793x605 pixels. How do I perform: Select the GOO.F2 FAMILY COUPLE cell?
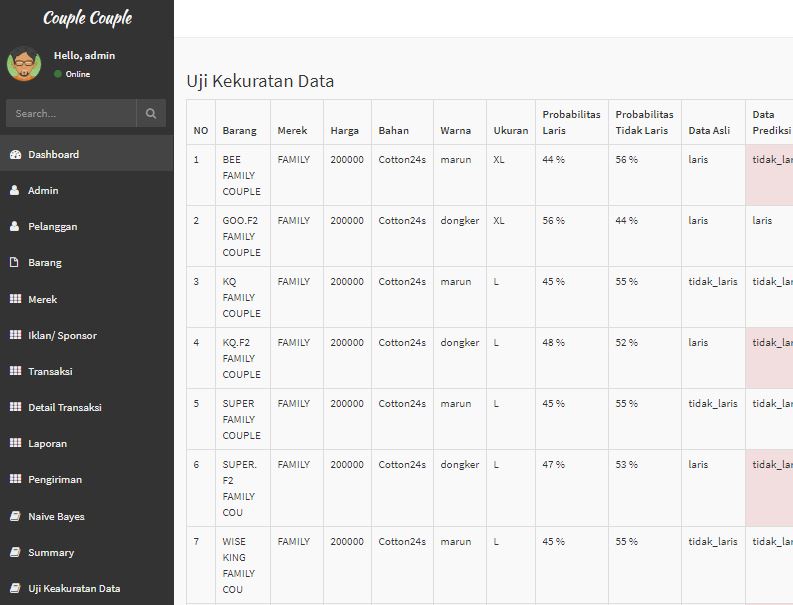(x=243, y=236)
